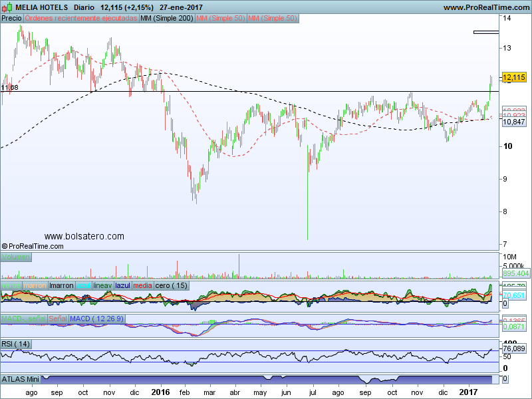Toggle the 'lmarron' series label
Viewport: 532px width, 399px height.
pos(61,285)
